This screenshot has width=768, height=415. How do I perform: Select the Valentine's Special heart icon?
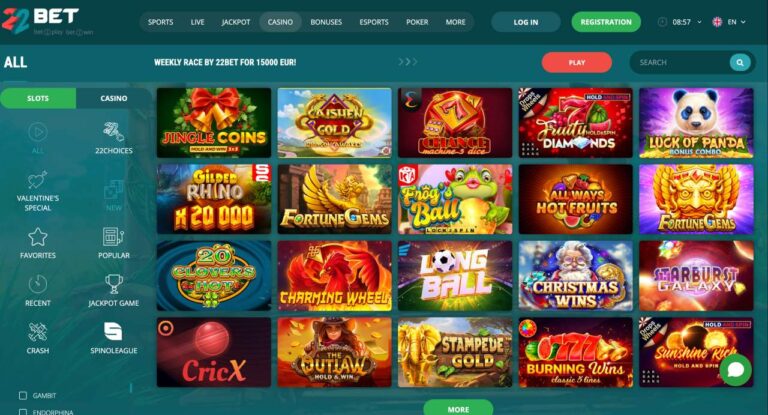click(37, 180)
